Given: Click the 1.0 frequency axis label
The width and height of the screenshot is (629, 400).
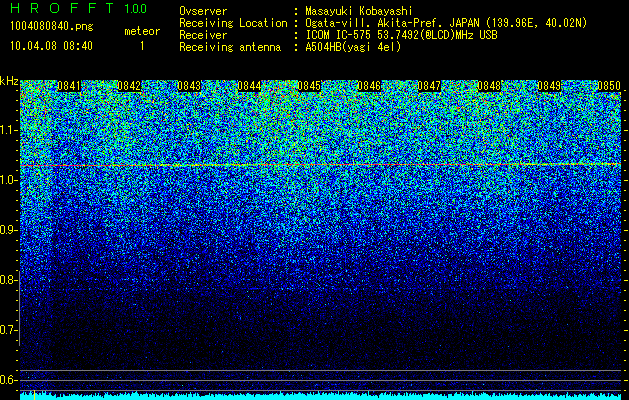Looking at the screenshot, I should click(9, 180).
